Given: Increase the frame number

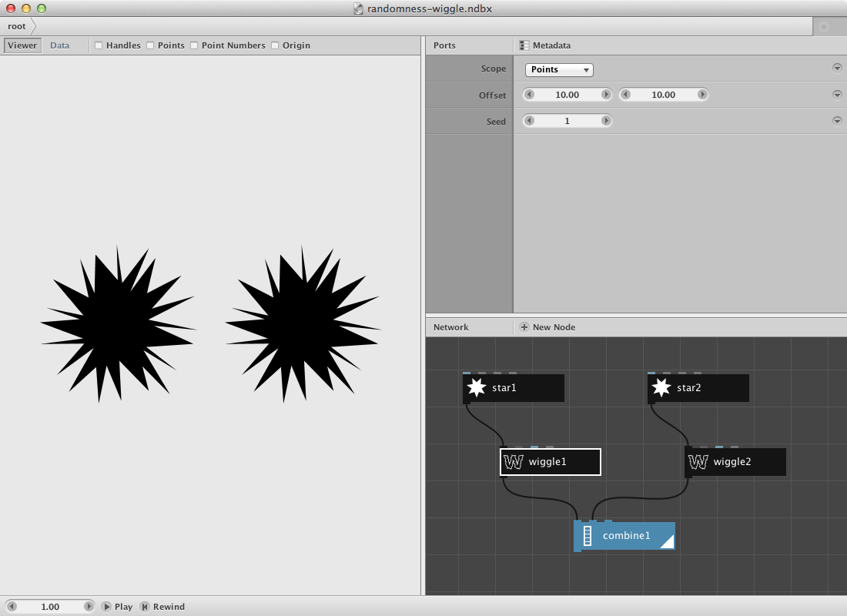Looking at the screenshot, I should (x=89, y=606).
